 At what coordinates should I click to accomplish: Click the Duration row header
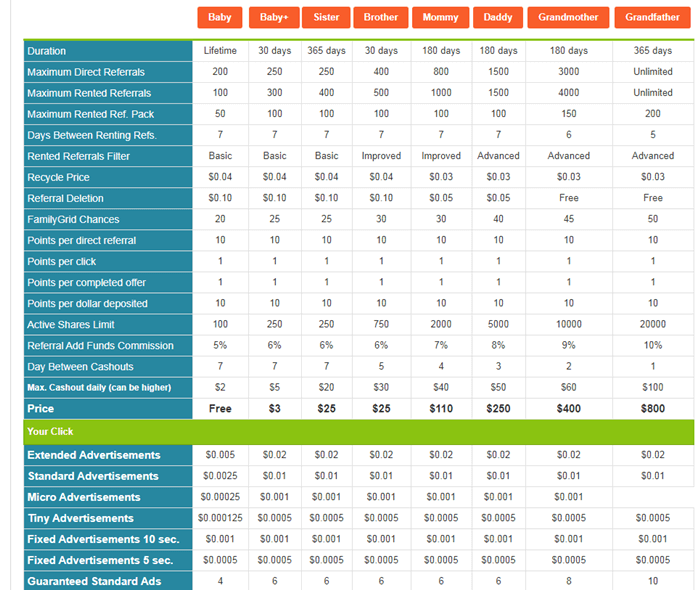(x=46, y=51)
